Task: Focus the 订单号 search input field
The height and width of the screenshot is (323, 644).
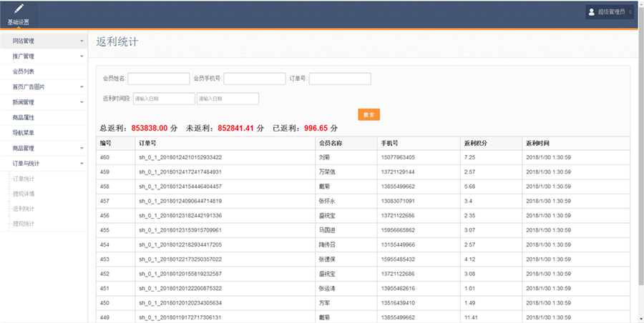Action: 340,79
